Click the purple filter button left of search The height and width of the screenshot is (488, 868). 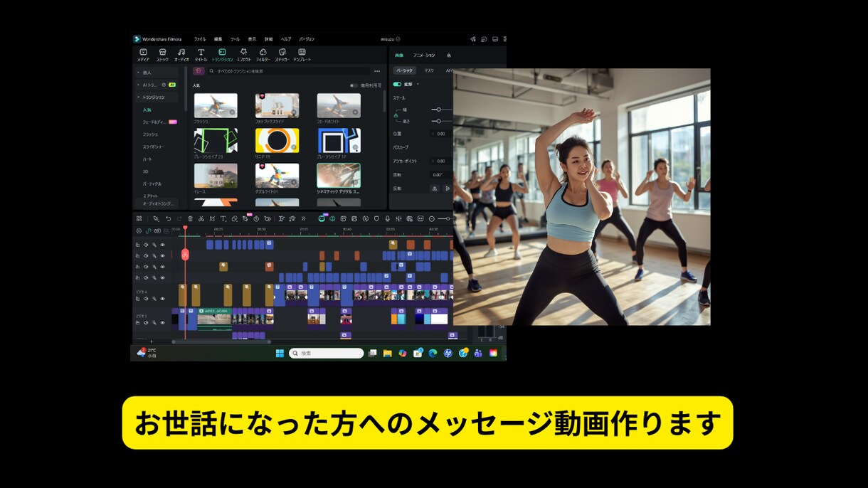coord(199,71)
